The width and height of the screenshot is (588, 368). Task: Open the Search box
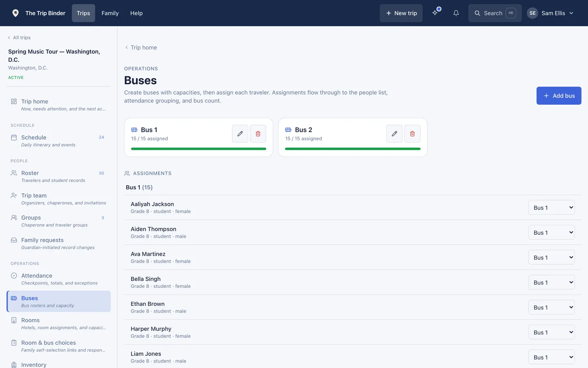[x=495, y=13]
